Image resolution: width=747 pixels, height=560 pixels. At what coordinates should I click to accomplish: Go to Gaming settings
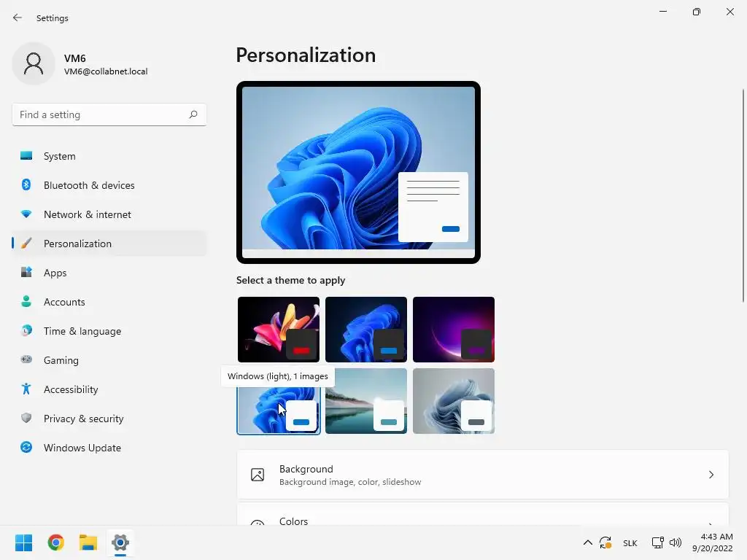coord(109,360)
